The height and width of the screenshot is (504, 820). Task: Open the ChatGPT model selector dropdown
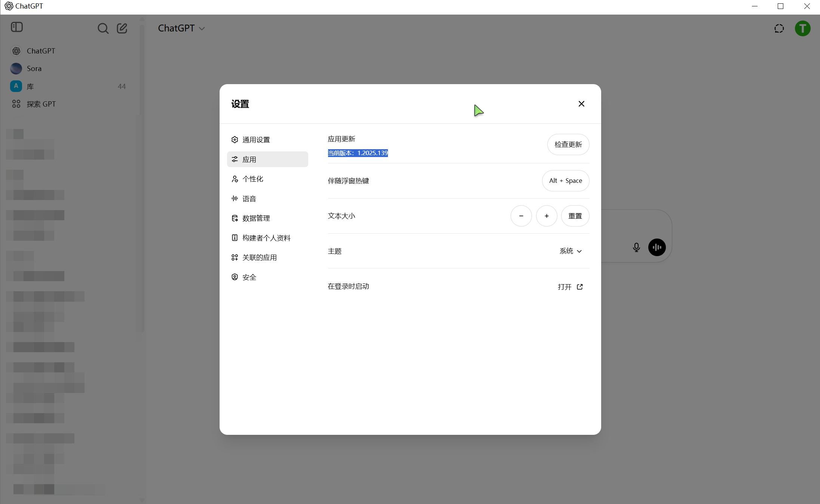click(x=181, y=28)
